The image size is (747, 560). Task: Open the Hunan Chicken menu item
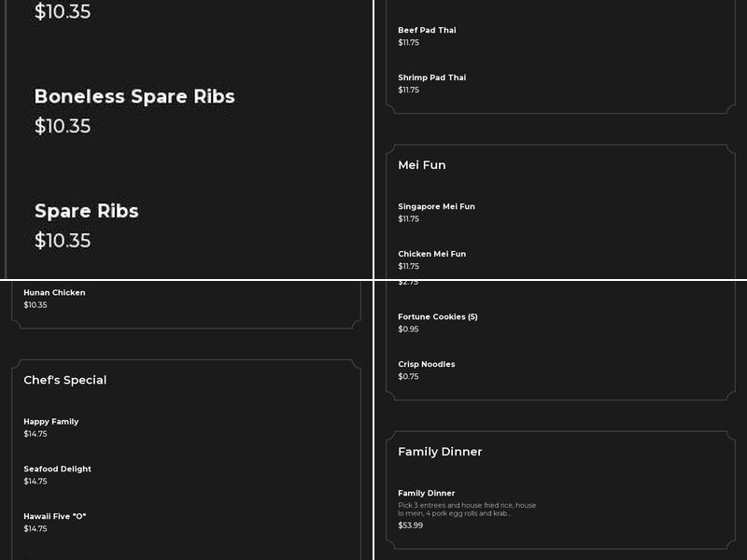pyautogui.click(x=54, y=293)
